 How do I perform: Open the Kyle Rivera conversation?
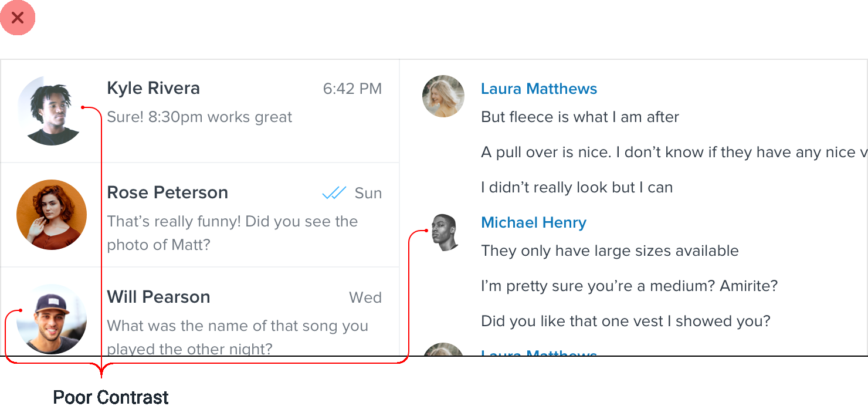153,89
